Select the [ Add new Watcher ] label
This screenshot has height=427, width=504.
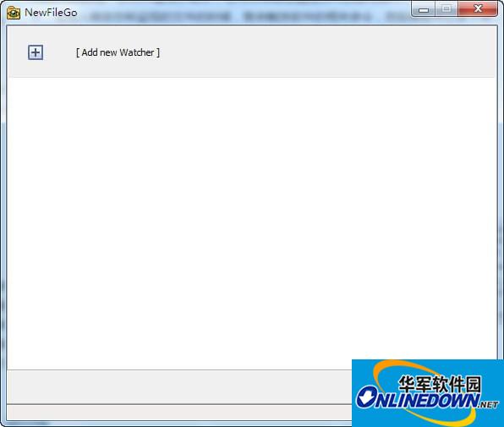tap(118, 52)
